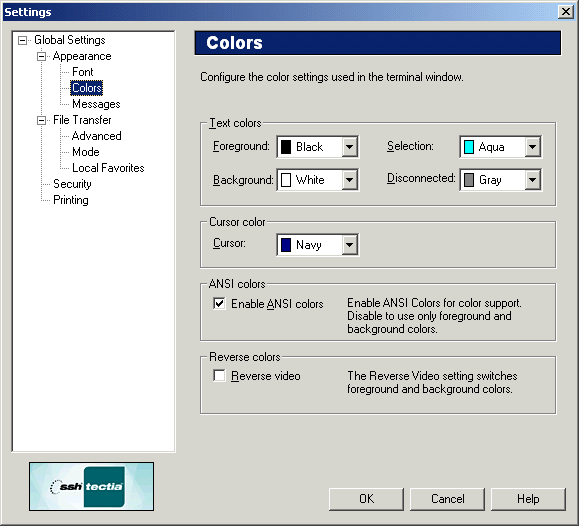The image size is (579, 526).
Task: Open the Selection color dropdown arrow
Action: [x=532, y=147]
